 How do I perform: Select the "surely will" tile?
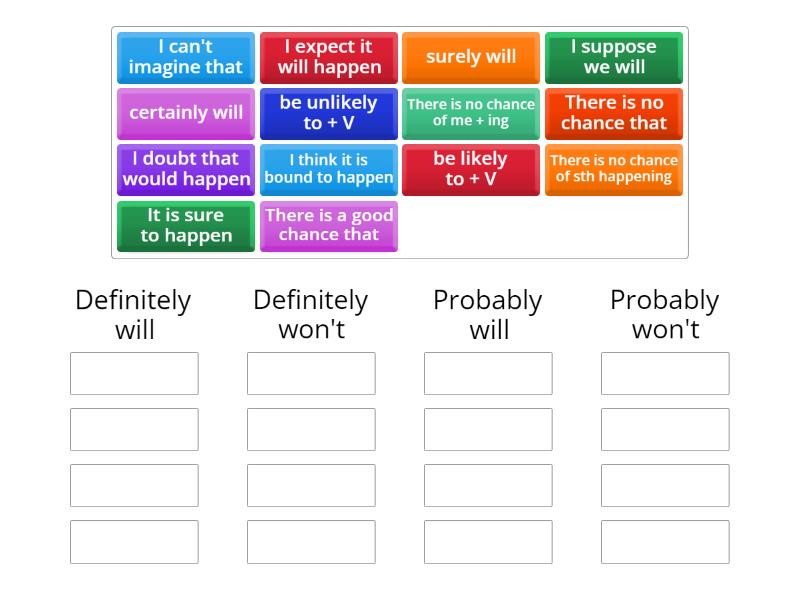point(471,57)
